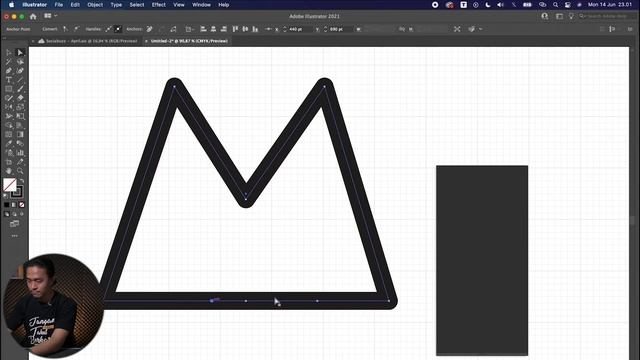
Task: Apply Gradient mode below swatches
Action: (14, 205)
